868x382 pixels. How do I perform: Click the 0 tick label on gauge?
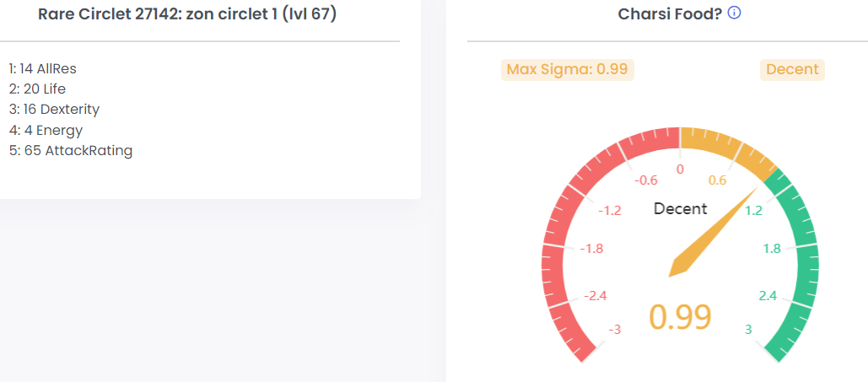681,169
